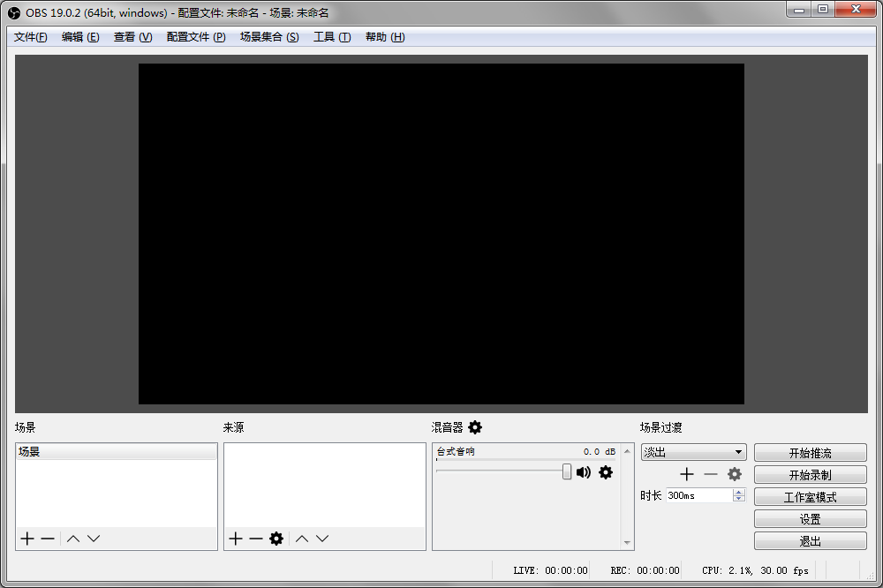The image size is (883, 588).
Task: Open the 工具 menu
Action: click(x=332, y=37)
